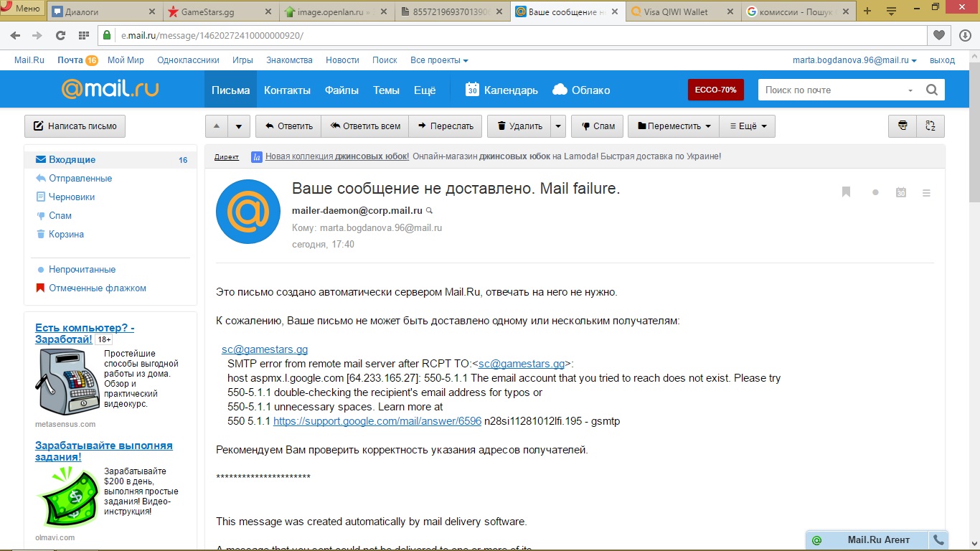Switch to the GameStars.gg tab
This screenshot has width=980, height=551.
point(220,11)
